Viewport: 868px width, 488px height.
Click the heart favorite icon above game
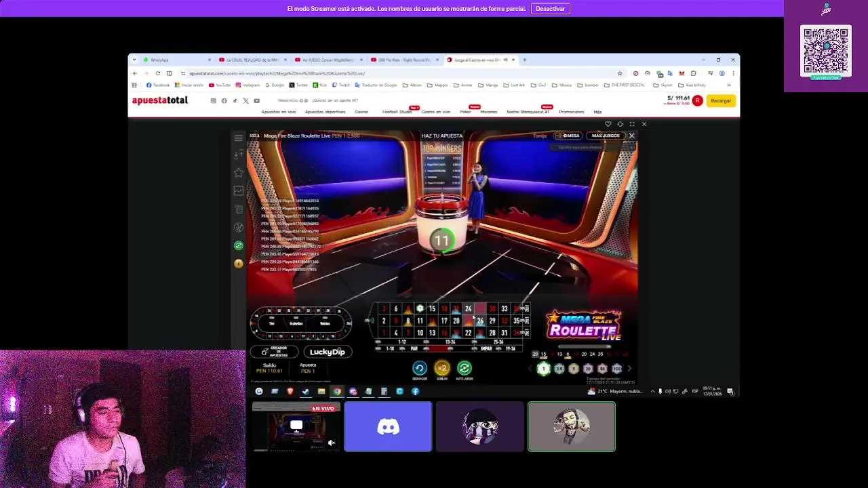tap(608, 124)
